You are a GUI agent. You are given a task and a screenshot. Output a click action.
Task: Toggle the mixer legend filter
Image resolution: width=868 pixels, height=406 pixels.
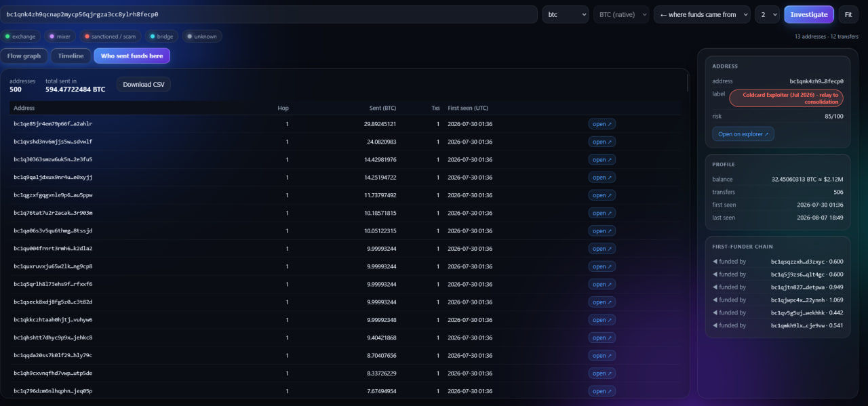(60, 37)
